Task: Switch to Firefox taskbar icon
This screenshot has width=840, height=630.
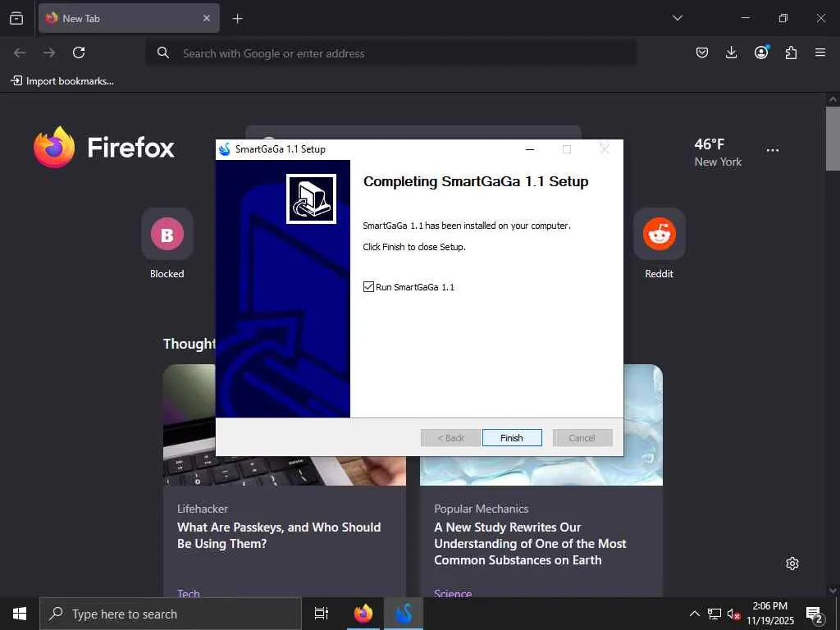Action: point(363,614)
